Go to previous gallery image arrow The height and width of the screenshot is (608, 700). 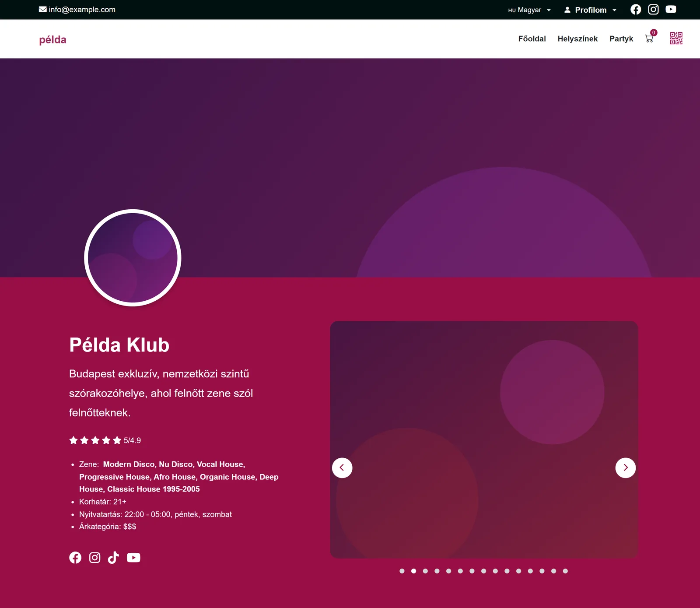[x=342, y=468]
